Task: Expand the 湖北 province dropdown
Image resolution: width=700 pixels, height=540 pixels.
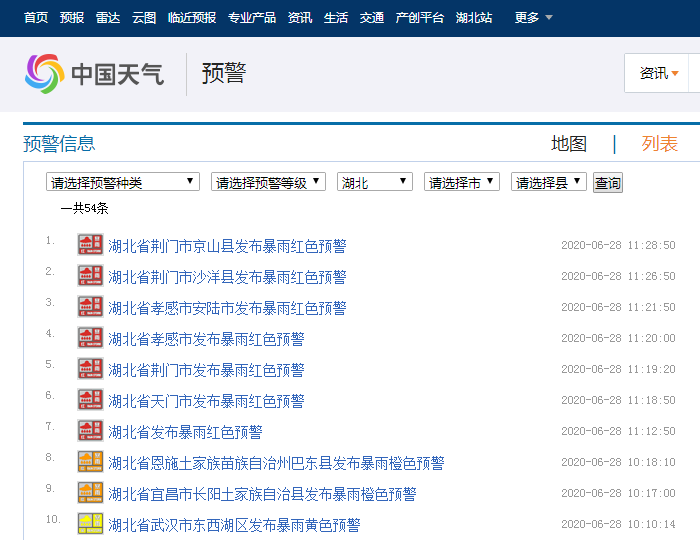Action: pos(375,182)
